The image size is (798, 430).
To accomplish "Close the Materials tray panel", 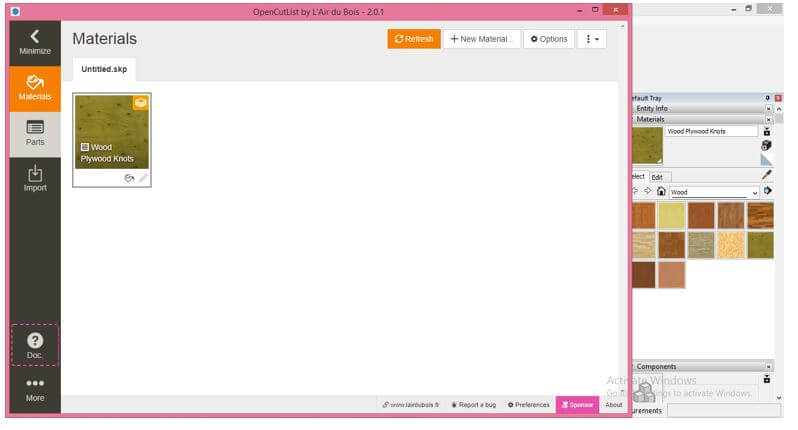I will tap(768, 120).
